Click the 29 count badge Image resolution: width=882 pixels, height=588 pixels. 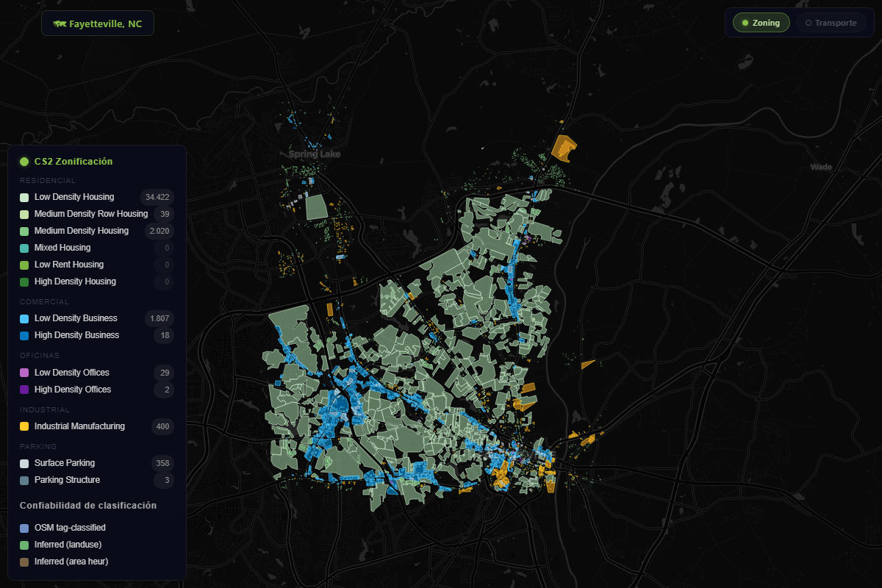(165, 373)
